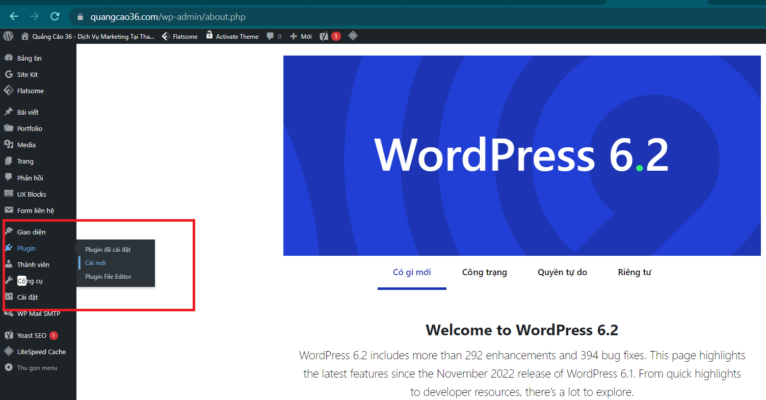The image size is (766, 400).
Task: Click the LiteSpeed diamond icon in admin bar
Action: point(353,36)
